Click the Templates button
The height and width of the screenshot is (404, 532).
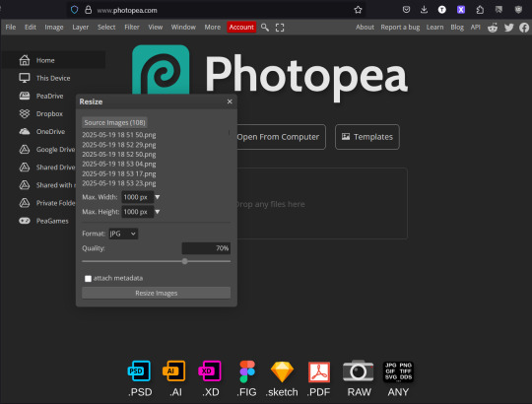point(367,137)
